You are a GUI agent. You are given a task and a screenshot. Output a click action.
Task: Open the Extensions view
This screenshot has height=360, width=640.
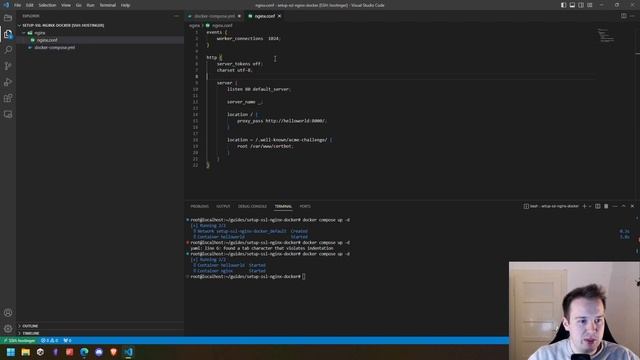8,98
